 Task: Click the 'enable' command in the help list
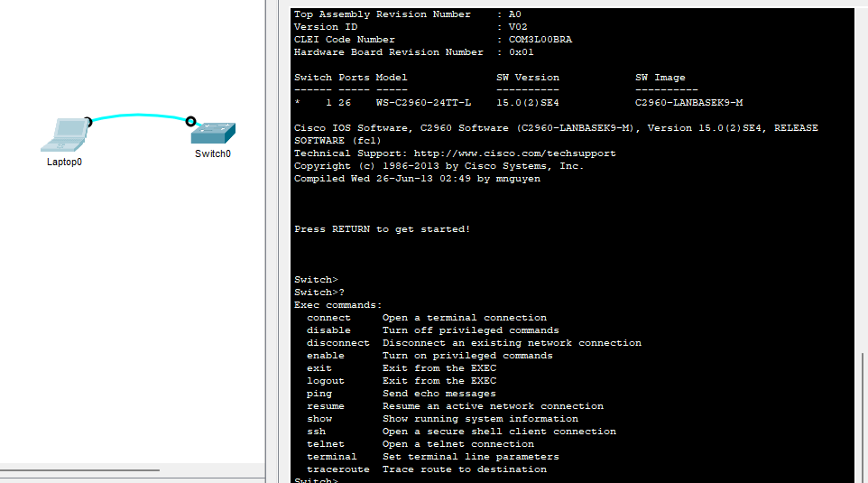326,356
